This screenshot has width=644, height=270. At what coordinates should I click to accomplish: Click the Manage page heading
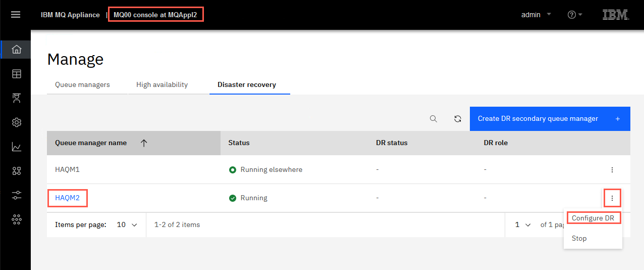coord(75,59)
